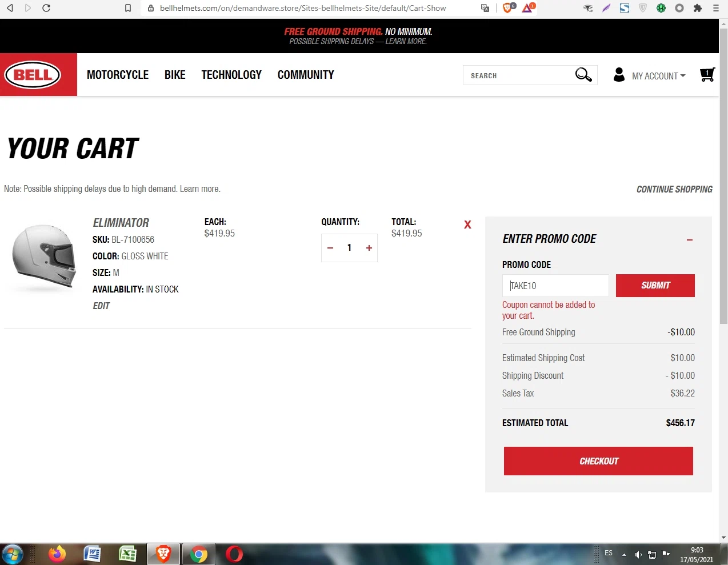Collapse the Enter Promo Code section
Screen dimensions: 728x565
tap(690, 240)
